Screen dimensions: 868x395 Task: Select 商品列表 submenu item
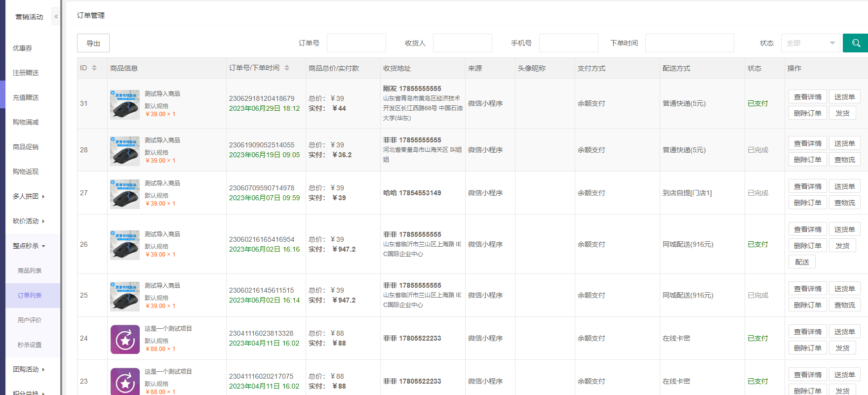30,270
